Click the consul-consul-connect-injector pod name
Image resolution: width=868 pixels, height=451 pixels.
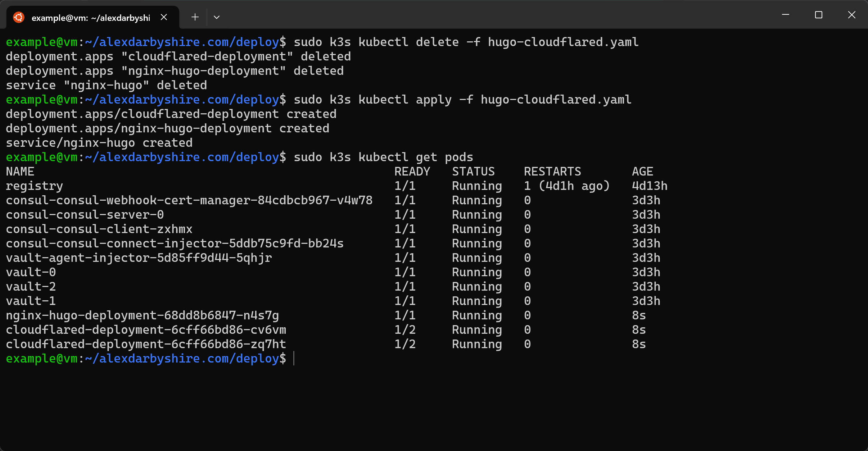coord(175,243)
